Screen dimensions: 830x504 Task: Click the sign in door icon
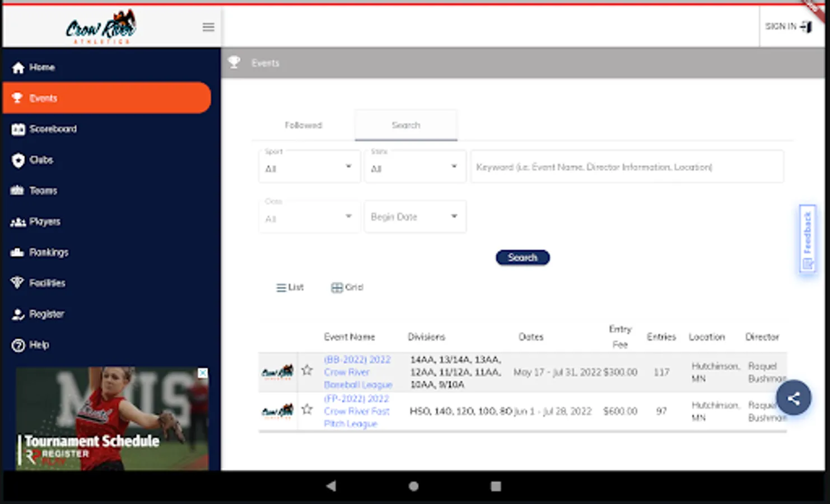coord(806,26)
